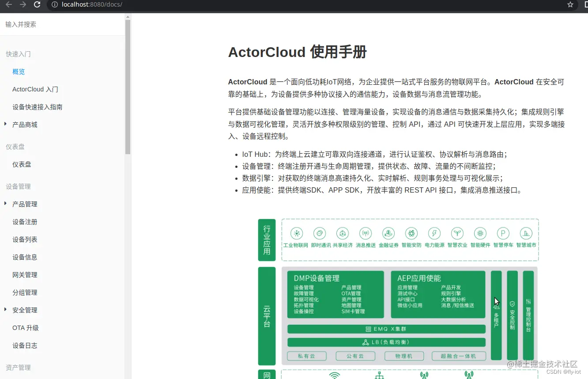
Task: Open OTA 升级 in the sidebar
Action: [x=26, y=328]
